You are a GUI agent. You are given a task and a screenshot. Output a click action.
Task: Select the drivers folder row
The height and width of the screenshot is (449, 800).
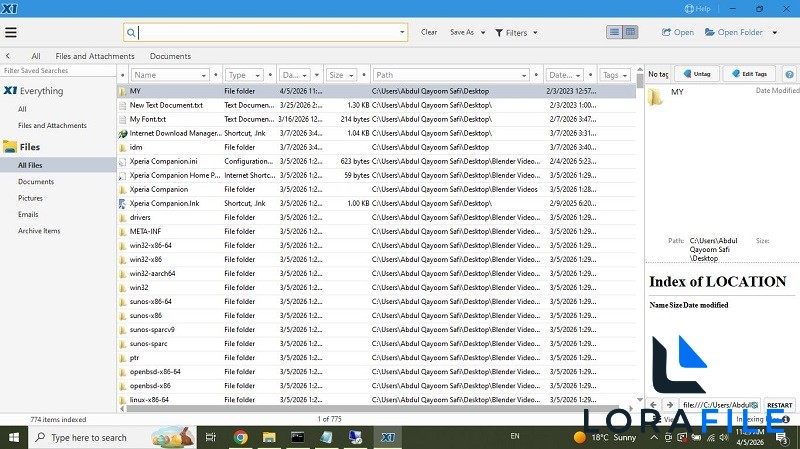[x=377, y=217]
